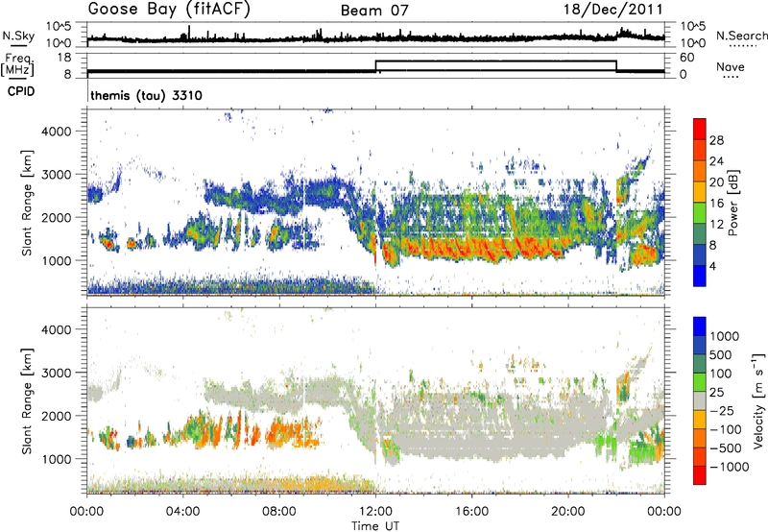Viewport: 768px width, 532px height.
Task: Click the "18" frequency axis tick label
Action: (64, 58)
